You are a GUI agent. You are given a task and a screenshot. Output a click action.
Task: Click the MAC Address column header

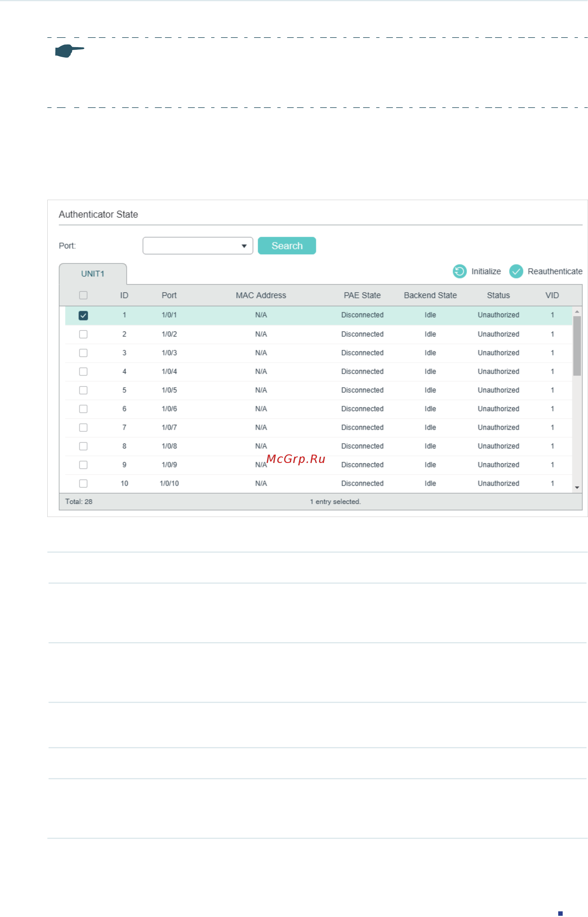(261, 295)
